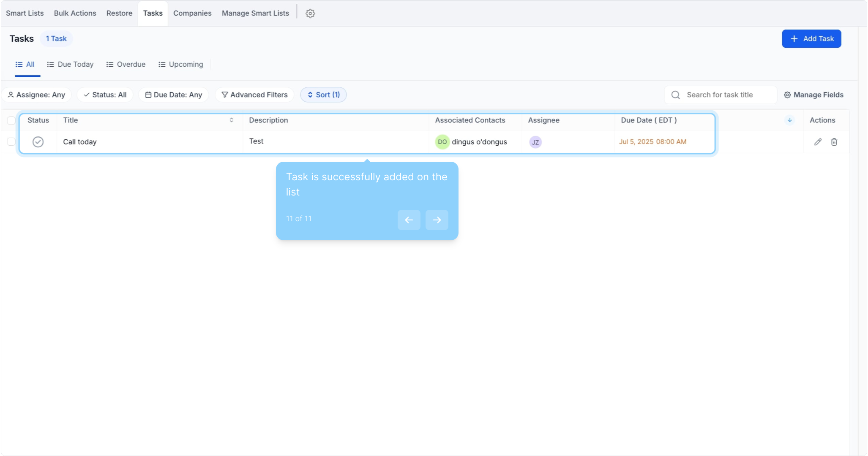Viewport: 868px width, 456px height.
Task: Select the Call today row checkbox
Action: point(11,142)
